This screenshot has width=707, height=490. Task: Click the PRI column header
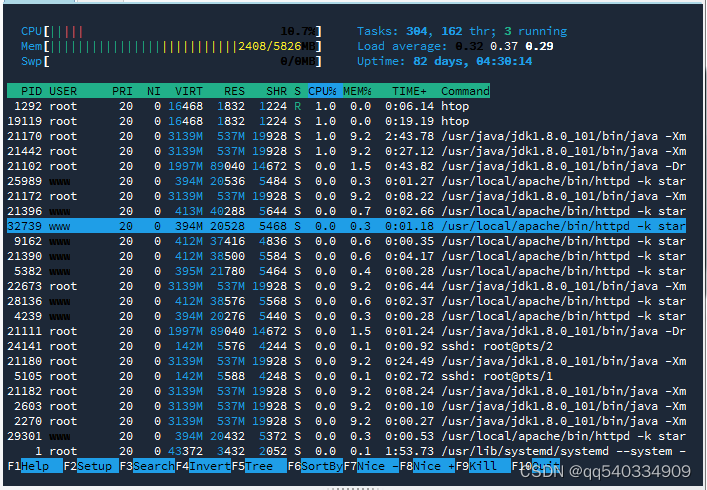pyautogui.click(x=122, y=91)
